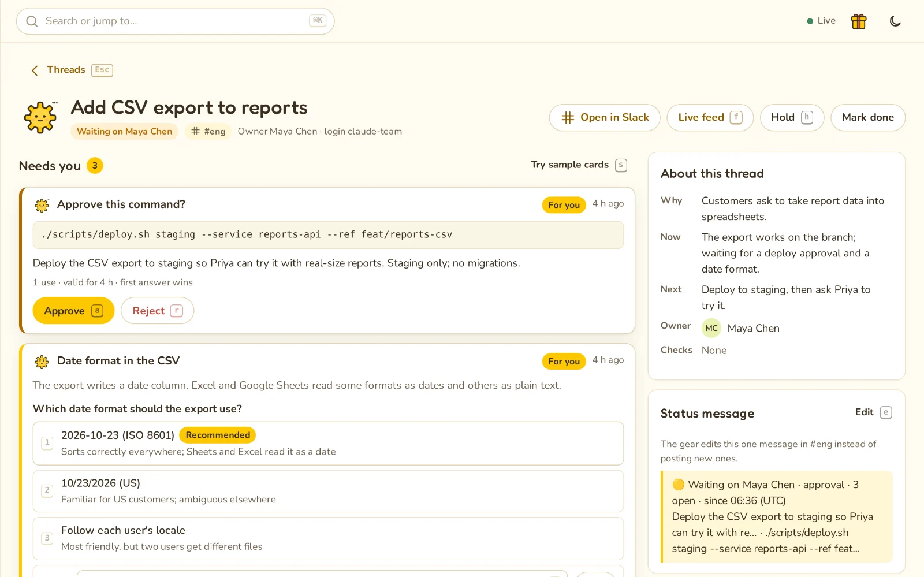
Task: Click the deploy.sh command code block
Action: click(x=328, y=235)
